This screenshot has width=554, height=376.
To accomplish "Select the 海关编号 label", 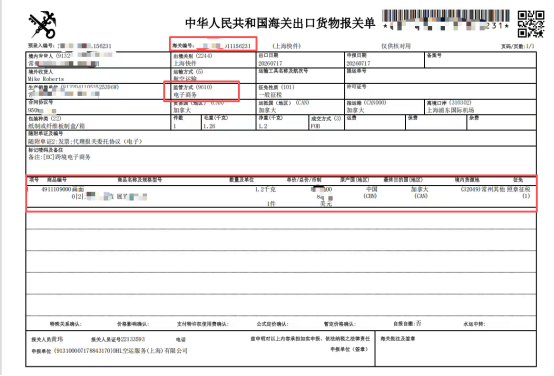I will [x=183, y=46].
